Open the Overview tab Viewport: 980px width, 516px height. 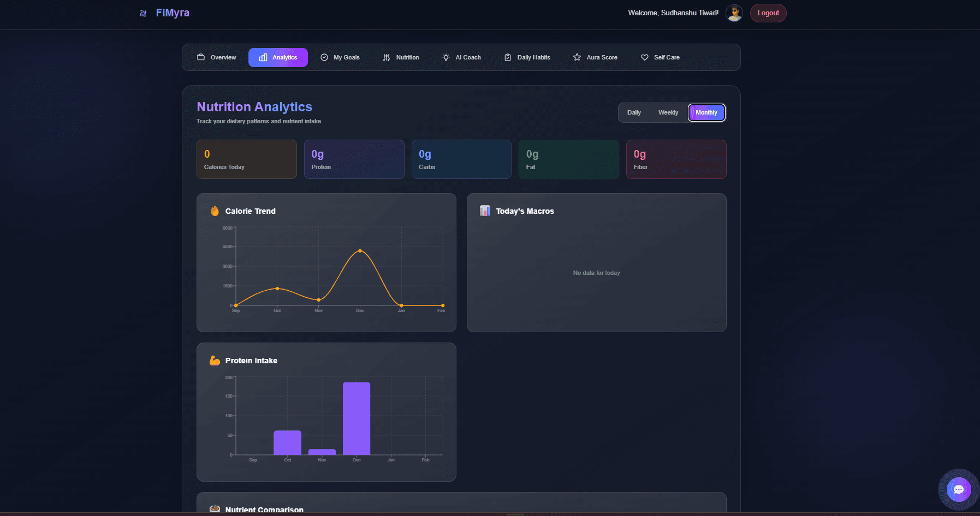pyautogui.click(x=217, y=57)
